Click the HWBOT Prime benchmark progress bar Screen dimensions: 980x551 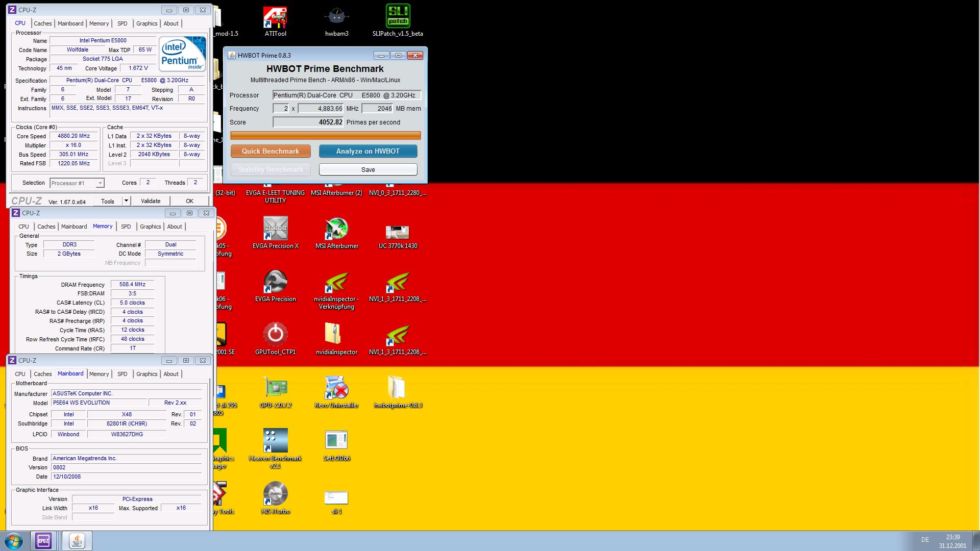(326, 135)
